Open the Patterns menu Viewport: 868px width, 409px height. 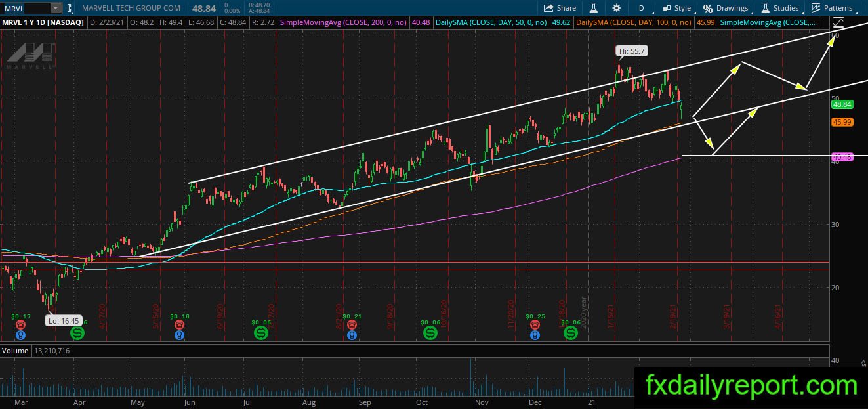832,8
